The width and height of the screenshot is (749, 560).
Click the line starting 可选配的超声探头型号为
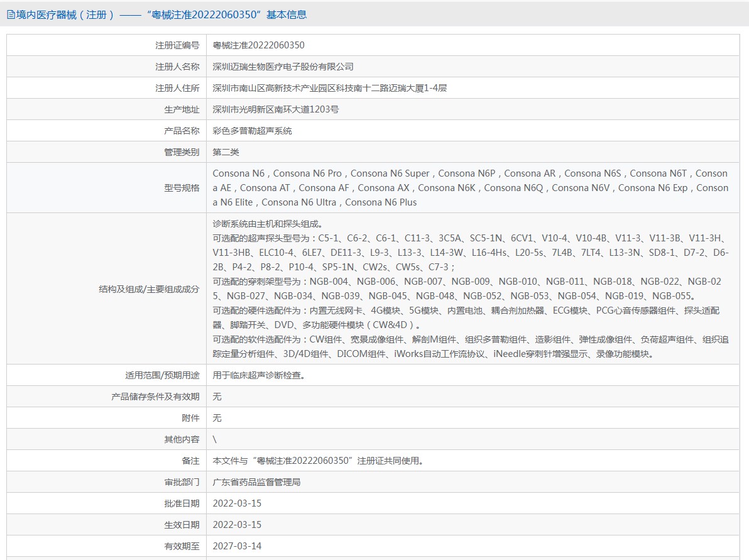[471, 253]
